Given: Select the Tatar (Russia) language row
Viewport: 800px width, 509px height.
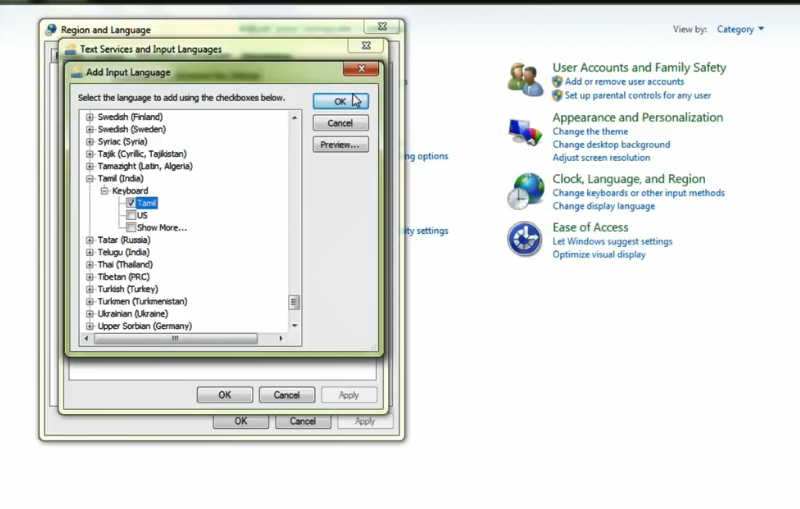Looking at the screenshot, I should point(124,240).
